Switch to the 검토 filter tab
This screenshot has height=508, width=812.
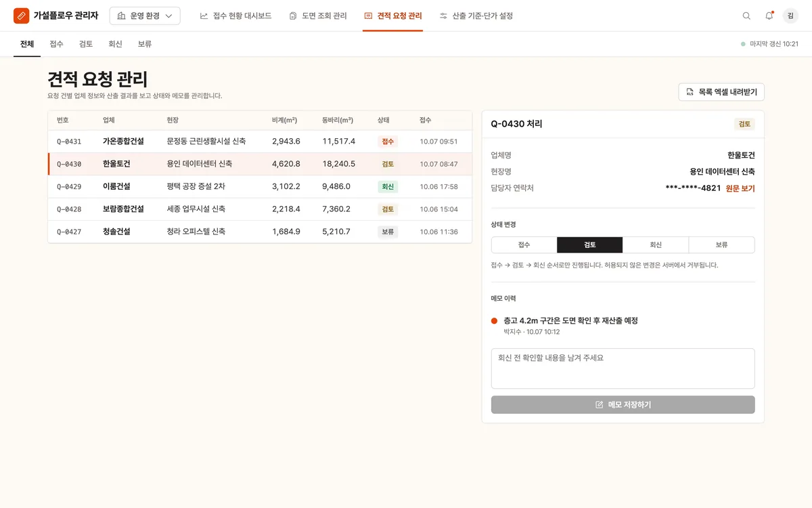point(86,44)
